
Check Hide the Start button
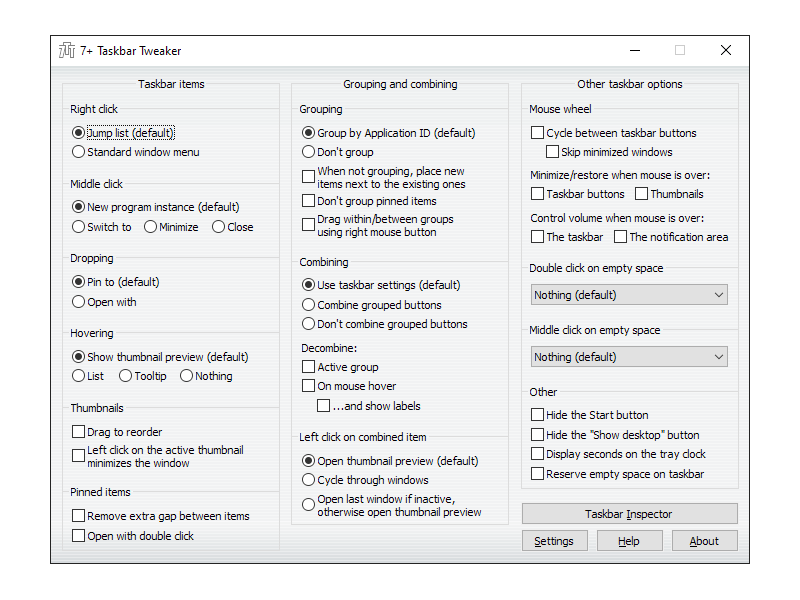click(x=538, y=415)
